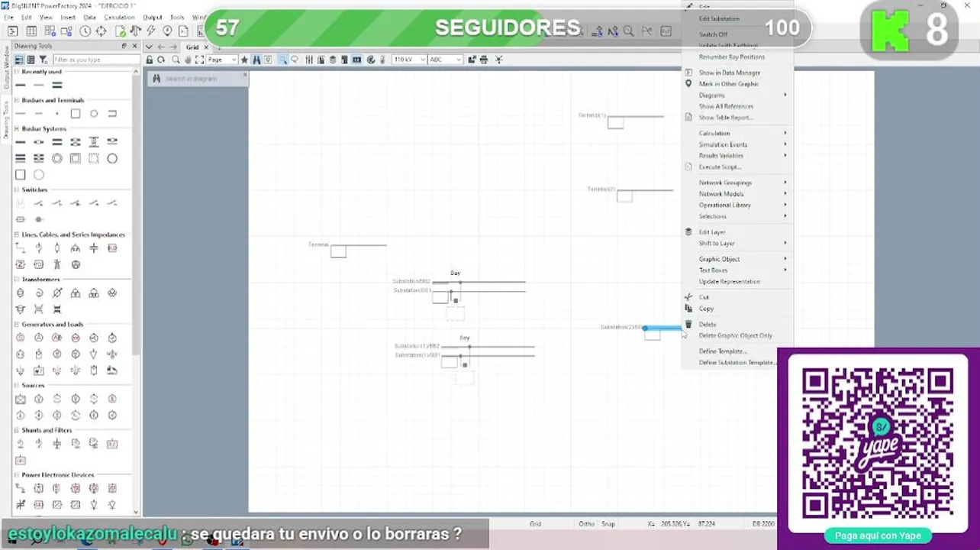This screenshot has width=980, height=550.
Task: Click the binoculars search icon in diagram toolbar
Action: 256,60
